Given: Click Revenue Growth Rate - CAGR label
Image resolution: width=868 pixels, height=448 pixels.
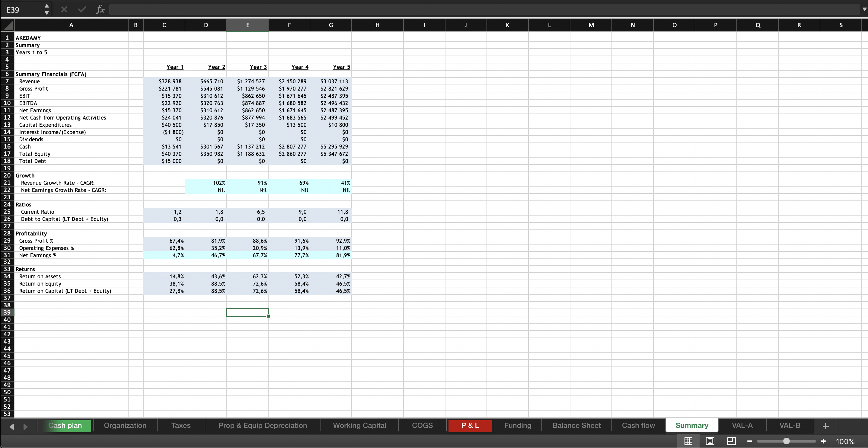Looking at the screenshot, I should pyautogui.click(x=58, y=183).
